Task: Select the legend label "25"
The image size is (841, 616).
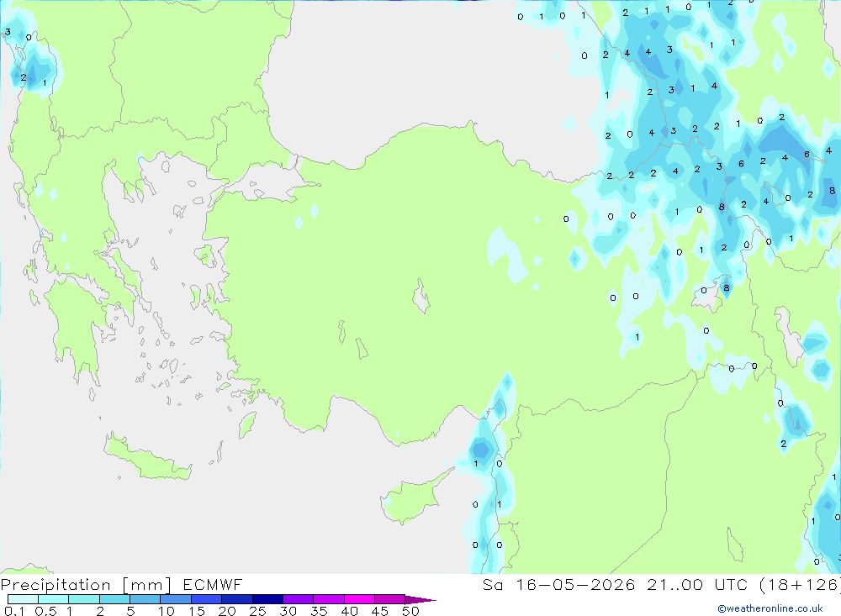Action: (x=258, y=611)
